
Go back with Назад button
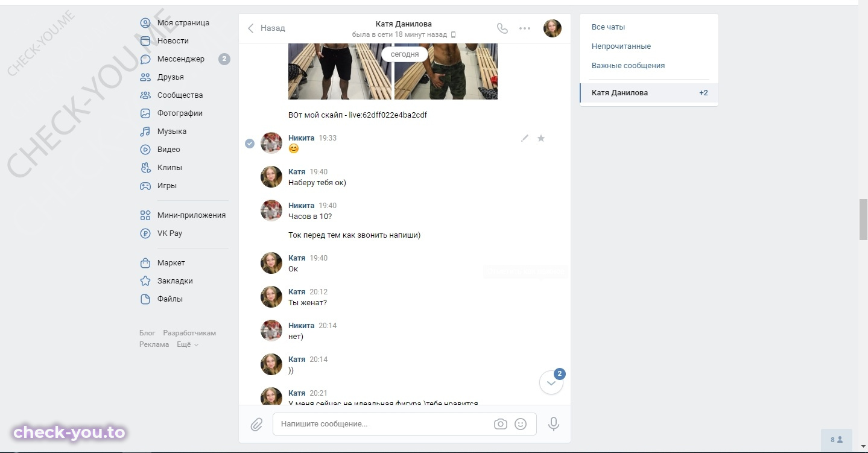click(267, 28)
